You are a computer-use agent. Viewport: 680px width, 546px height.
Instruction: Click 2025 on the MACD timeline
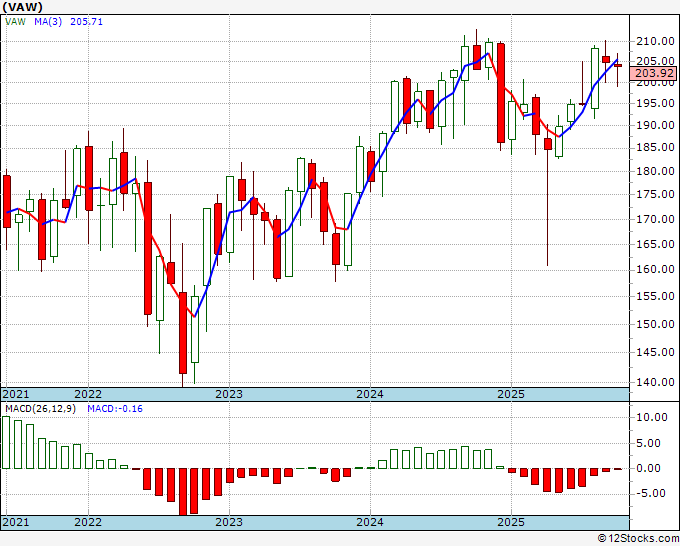click(x=511, y=522)
